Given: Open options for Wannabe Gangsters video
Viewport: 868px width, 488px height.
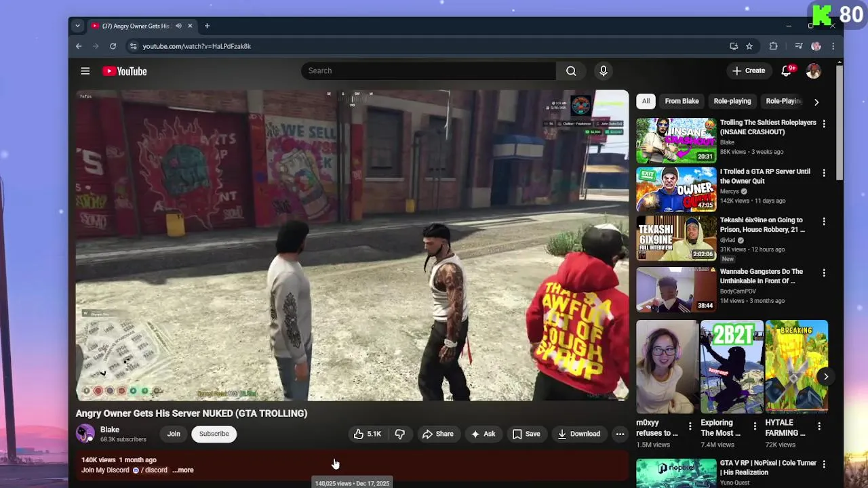Looking at the screenshot, I should click(x=824, y=273).
